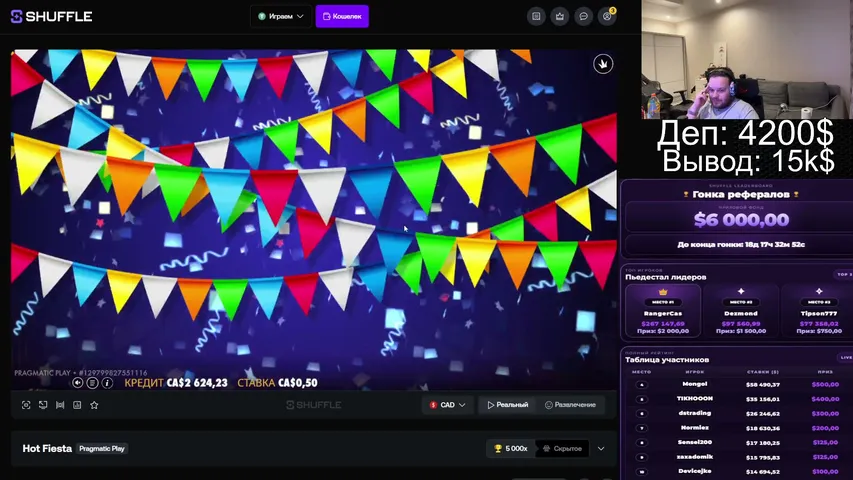This screenshot has width=853, height=480.
Task: Open the bets list icon in header
Action: click(536, 16)
